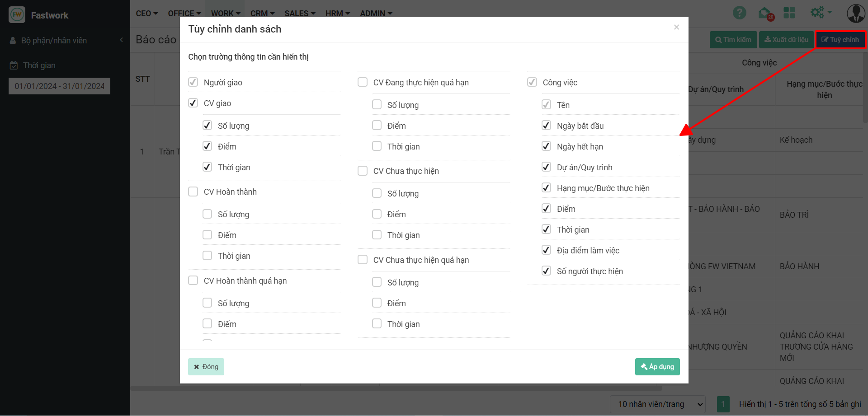
Task: Open notifications icon with red badge
Action: pos(765,13)
